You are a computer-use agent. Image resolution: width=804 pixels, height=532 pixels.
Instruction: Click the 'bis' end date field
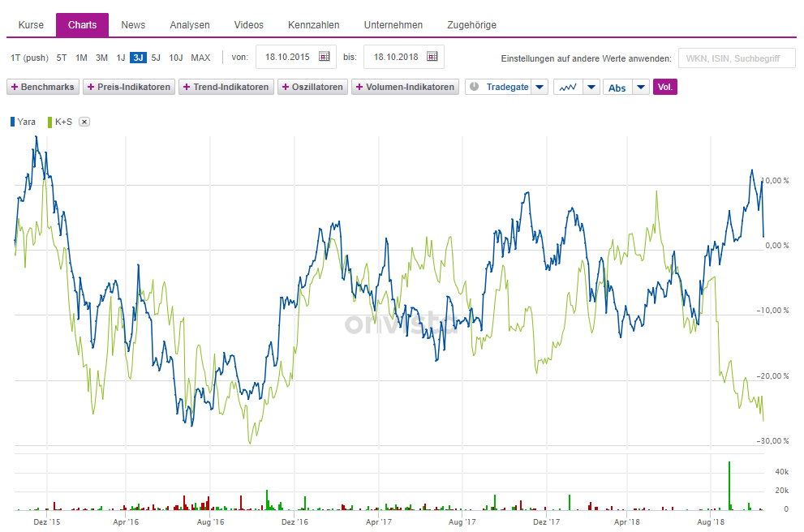(x=404, y=57)
